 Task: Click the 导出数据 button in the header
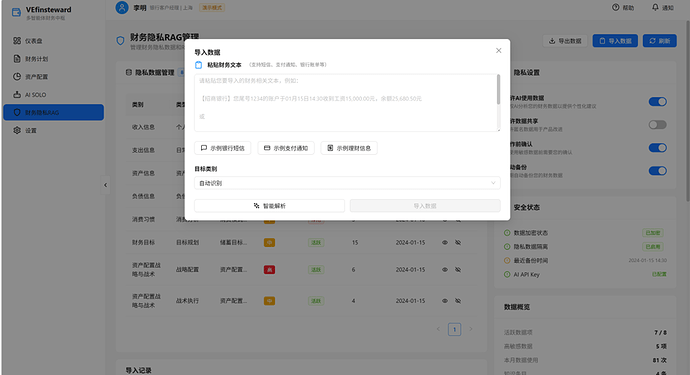point(565,41)
